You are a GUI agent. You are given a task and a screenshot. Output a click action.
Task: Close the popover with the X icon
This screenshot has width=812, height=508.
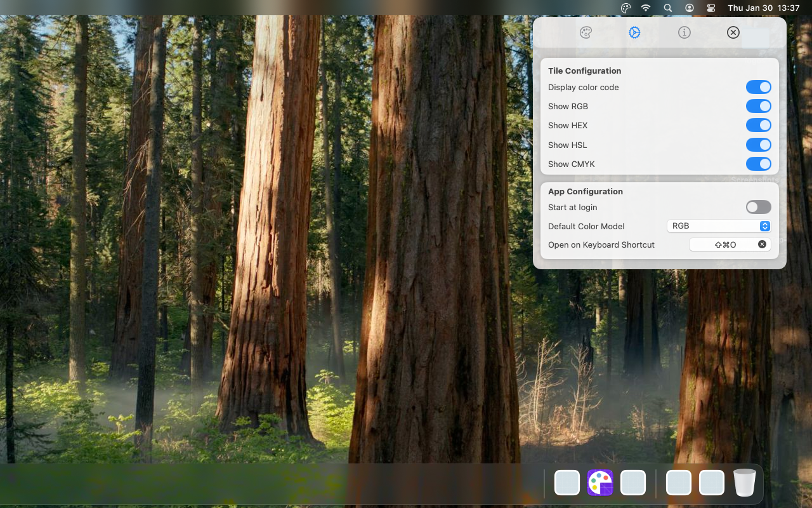click(x=733, y=32)
